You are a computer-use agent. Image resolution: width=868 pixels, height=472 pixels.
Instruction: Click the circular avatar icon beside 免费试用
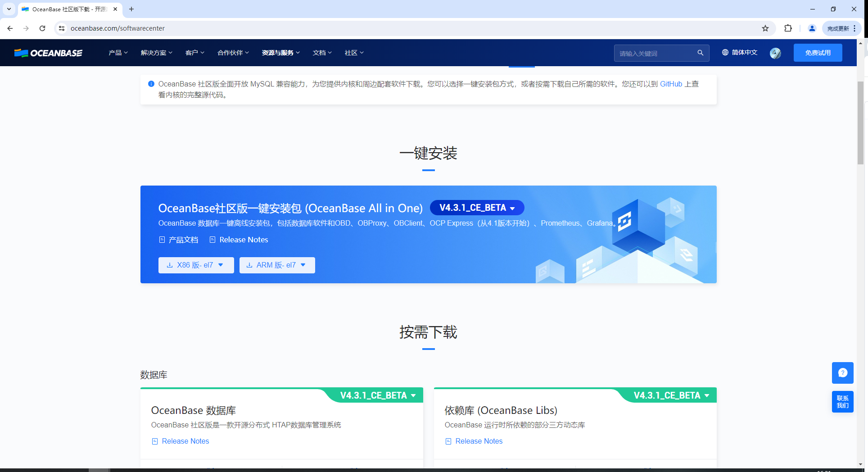click(775, 53)
